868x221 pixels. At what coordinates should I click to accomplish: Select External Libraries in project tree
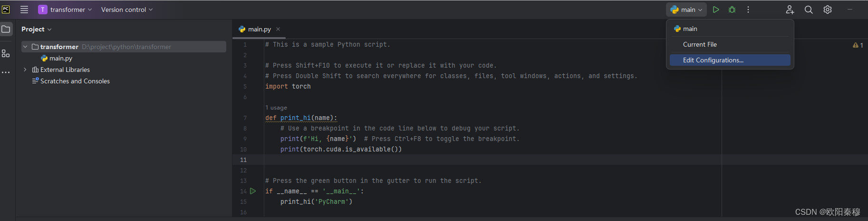coord(65,70)
